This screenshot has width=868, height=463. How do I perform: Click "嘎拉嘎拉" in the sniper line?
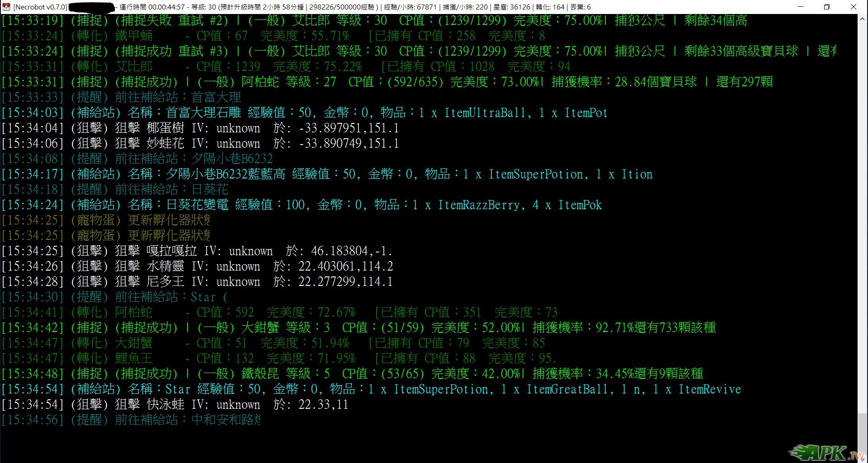tap(172, 251)
